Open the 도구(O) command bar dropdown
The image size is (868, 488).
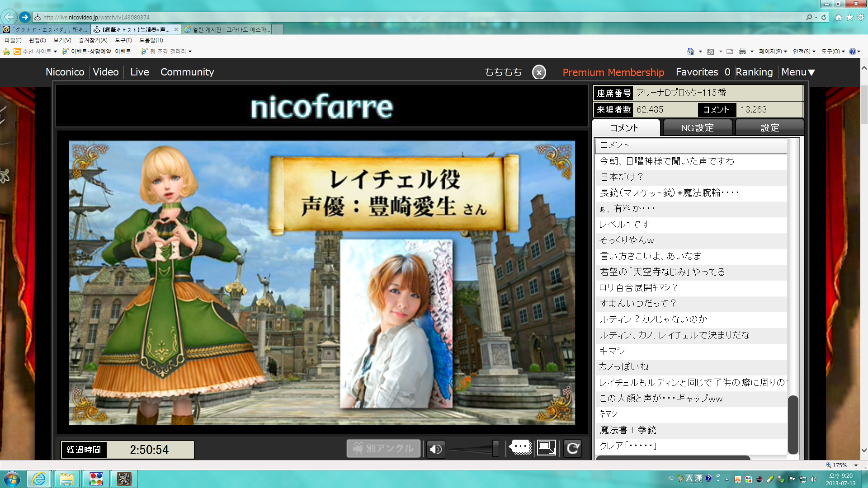(x=833, y=52)
